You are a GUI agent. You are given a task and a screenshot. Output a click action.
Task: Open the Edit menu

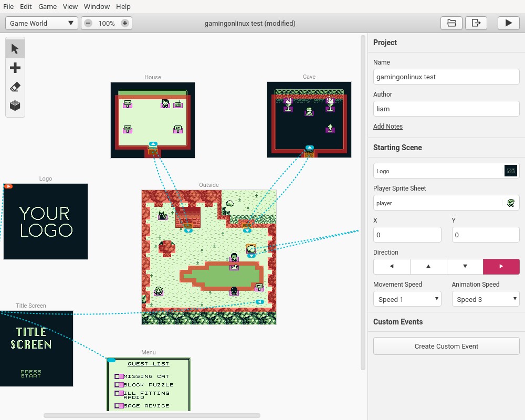26,6
